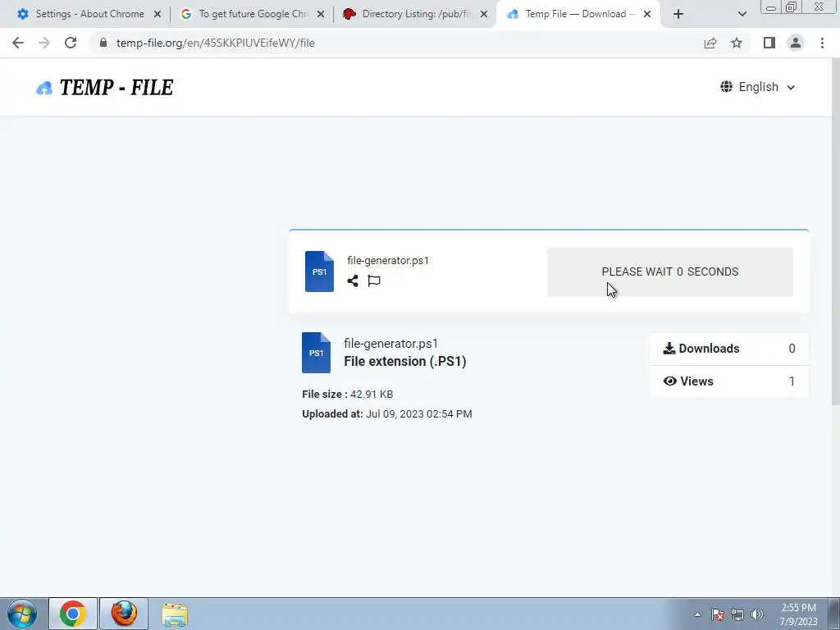The width and height of the screenshot is (840, 630).
Task: Share this page from the address bar
Action: coord(710,43)
